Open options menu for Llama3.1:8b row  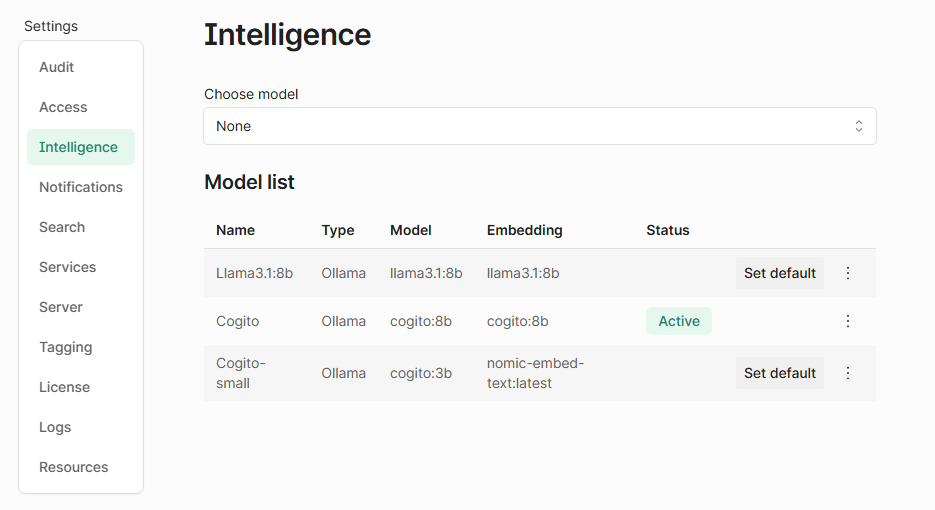point(848,273)
